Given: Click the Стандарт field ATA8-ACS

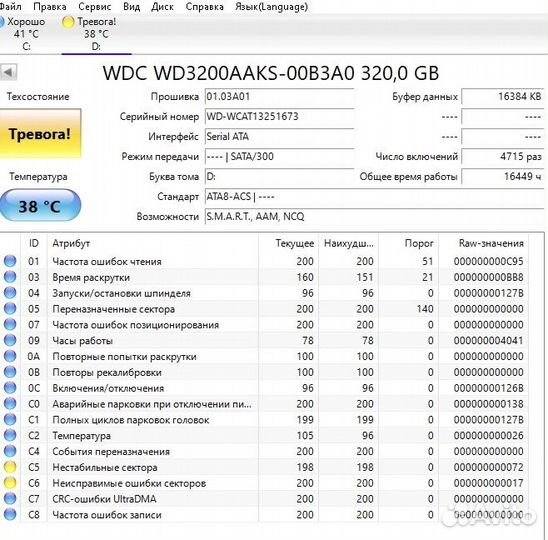Looking at the screenshot, I should pyautogui.click(x=374, y=197).
